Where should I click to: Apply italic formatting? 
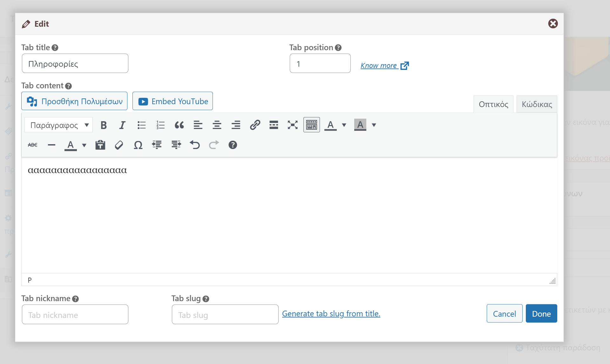pyautogui.click(x=122, y=125)
